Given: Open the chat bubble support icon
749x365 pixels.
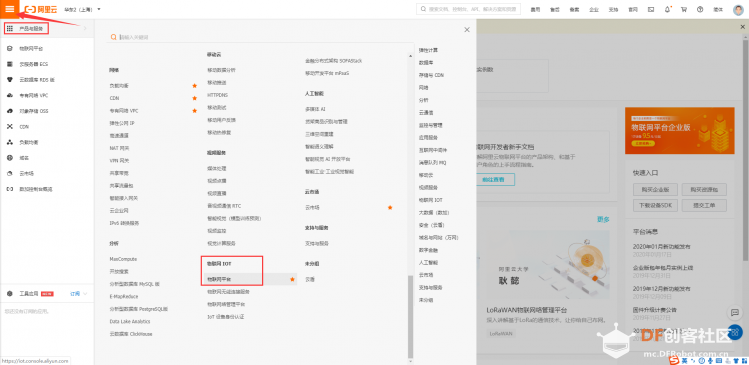Looking at the screenshot, I should pos(734,312).
